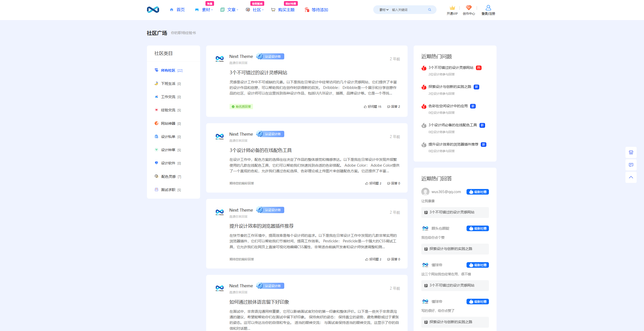Viewport: 644px width, 331px height.
Task: Open hot question 色彩在空间设计中的应用
Action: point(448,106)
